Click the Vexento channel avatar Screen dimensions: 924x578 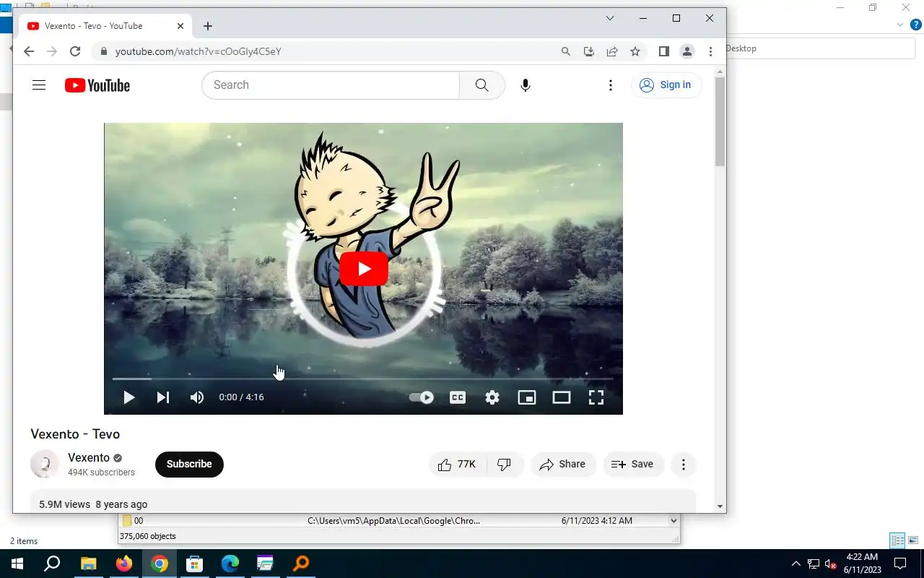point(45,465)
